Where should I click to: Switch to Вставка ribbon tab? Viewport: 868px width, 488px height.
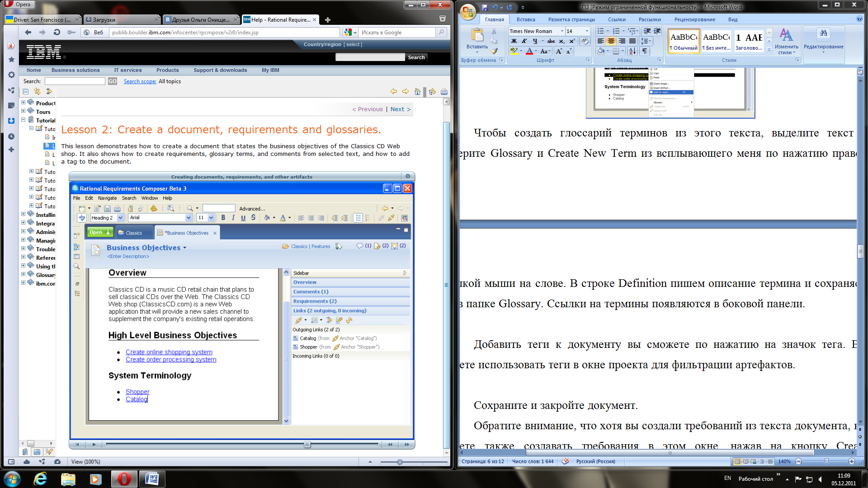click(526, 19)
